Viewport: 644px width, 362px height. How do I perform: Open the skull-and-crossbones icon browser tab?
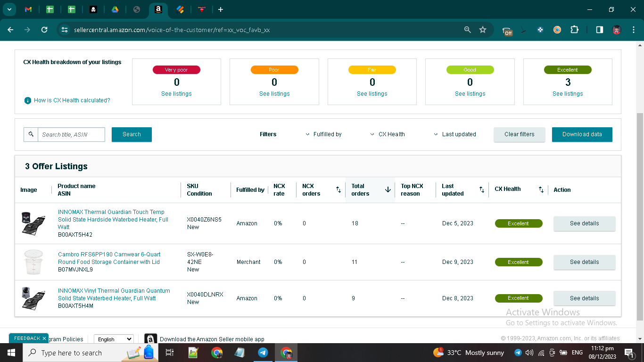pos(93,9)
